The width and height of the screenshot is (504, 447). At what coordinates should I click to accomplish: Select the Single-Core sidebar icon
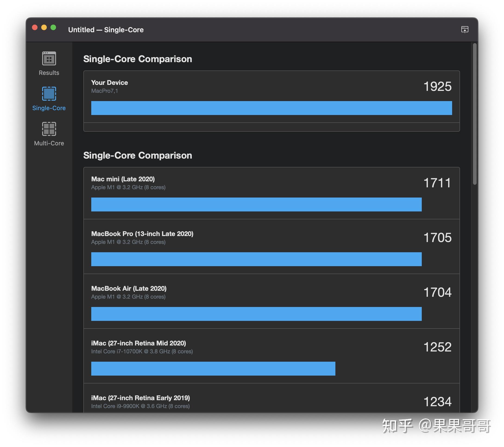49,93
